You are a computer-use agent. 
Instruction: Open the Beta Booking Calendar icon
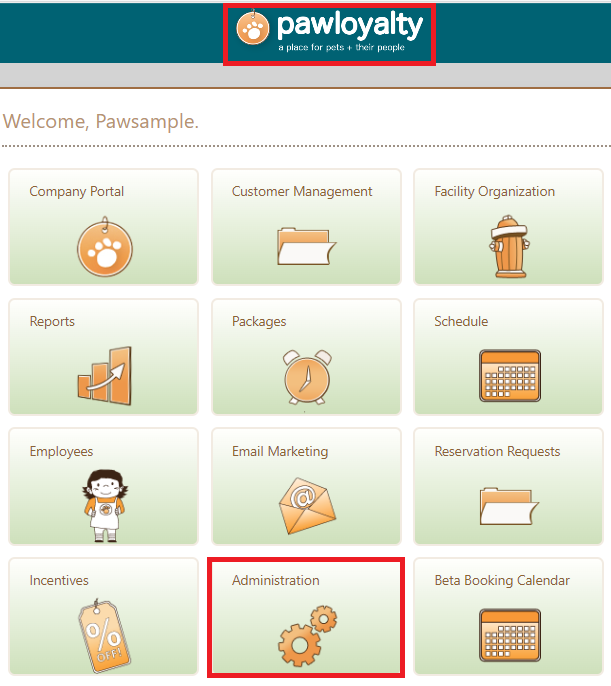click(x=510, y=635)
